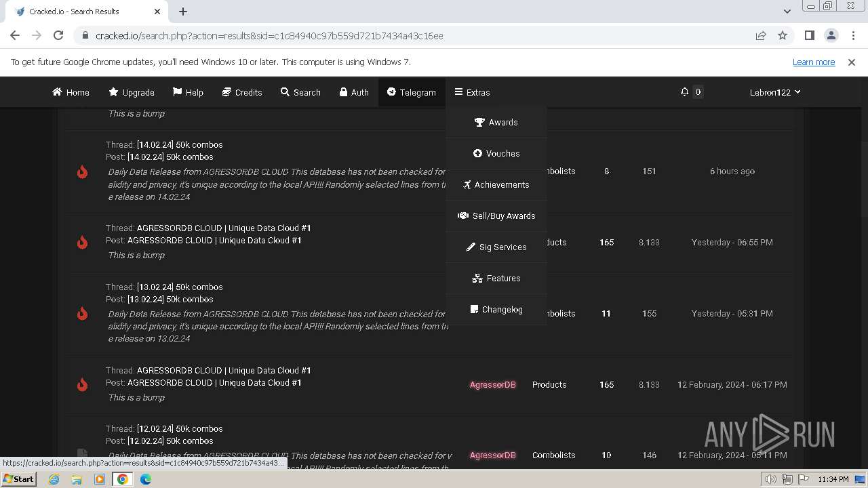Click views count 151
This screenshot has height=488, width=868.
(649, 171)
